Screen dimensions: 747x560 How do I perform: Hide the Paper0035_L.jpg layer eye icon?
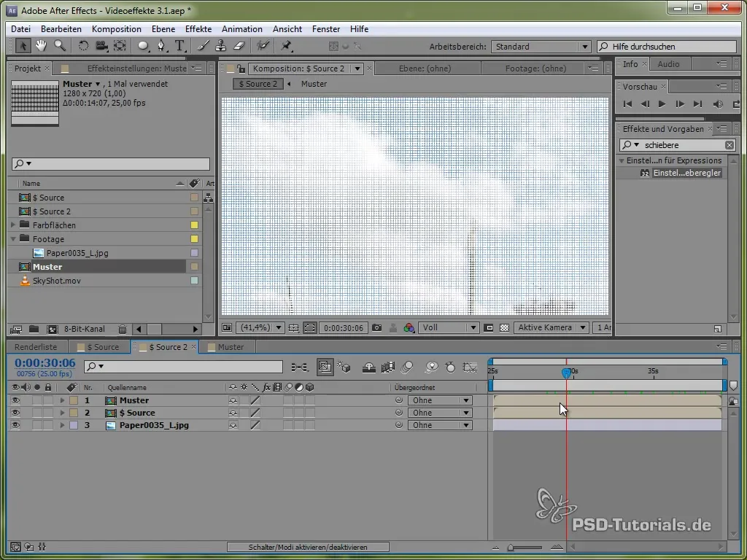15,425
